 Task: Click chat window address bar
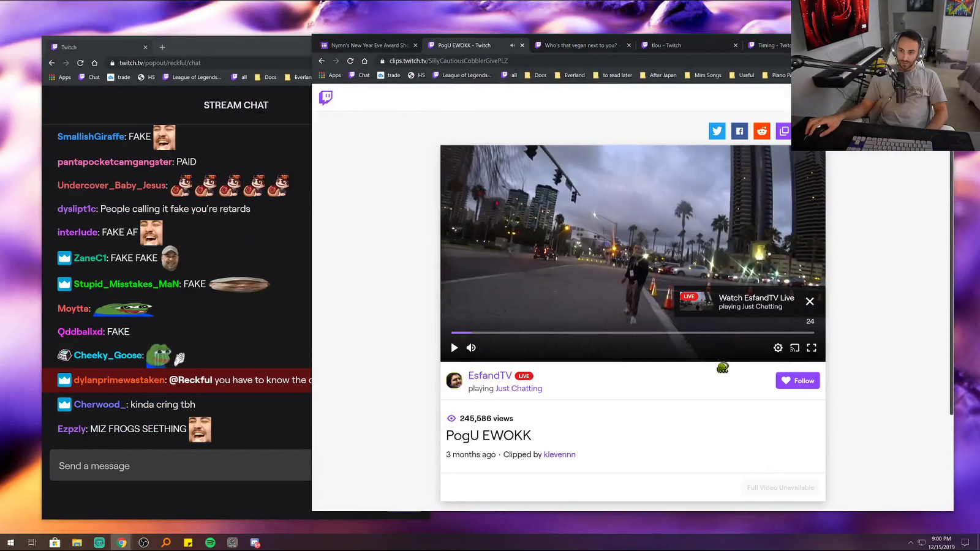(x=208, y=62)
